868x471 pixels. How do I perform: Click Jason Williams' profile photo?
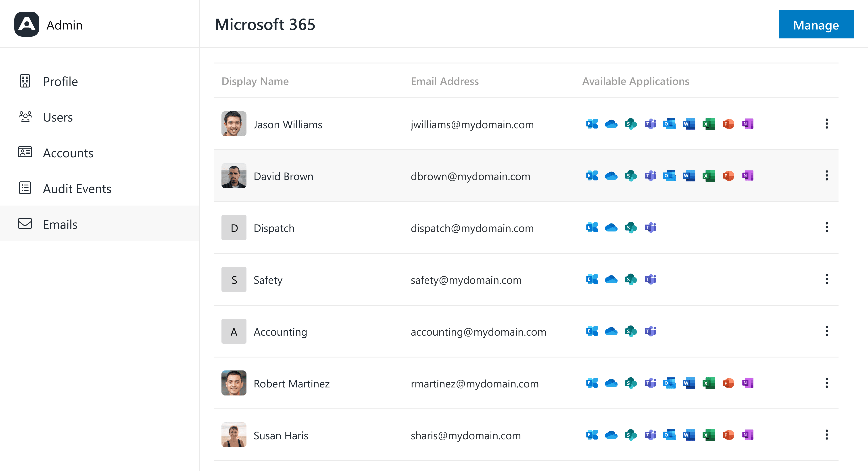pyautogui.click(x=234, y=124)
